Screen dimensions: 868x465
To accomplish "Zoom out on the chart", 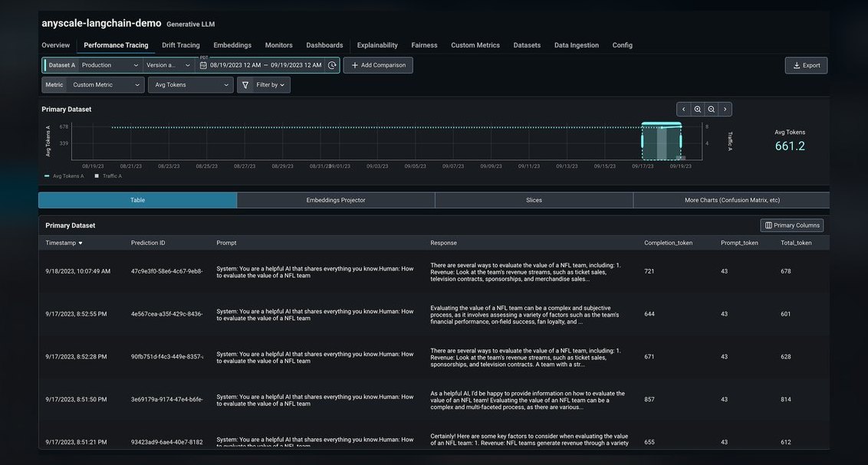I will (x=712, y=110).
